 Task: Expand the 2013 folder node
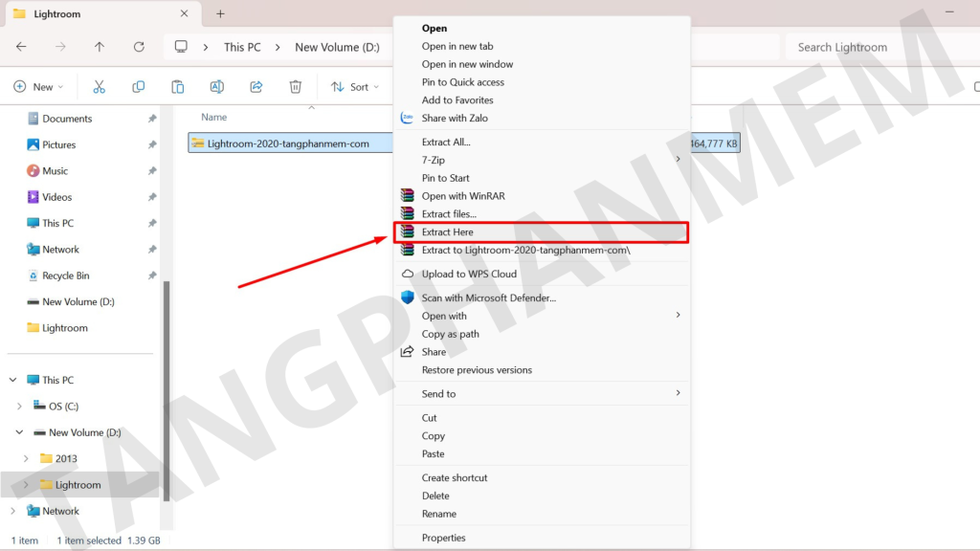pos(26,458)
